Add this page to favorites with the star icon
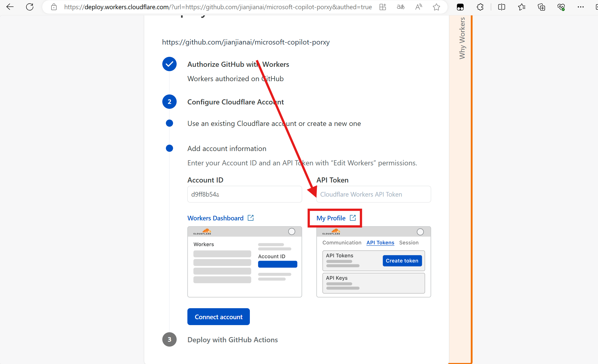The width and height of the screenshot is (598, 364). 436,7
